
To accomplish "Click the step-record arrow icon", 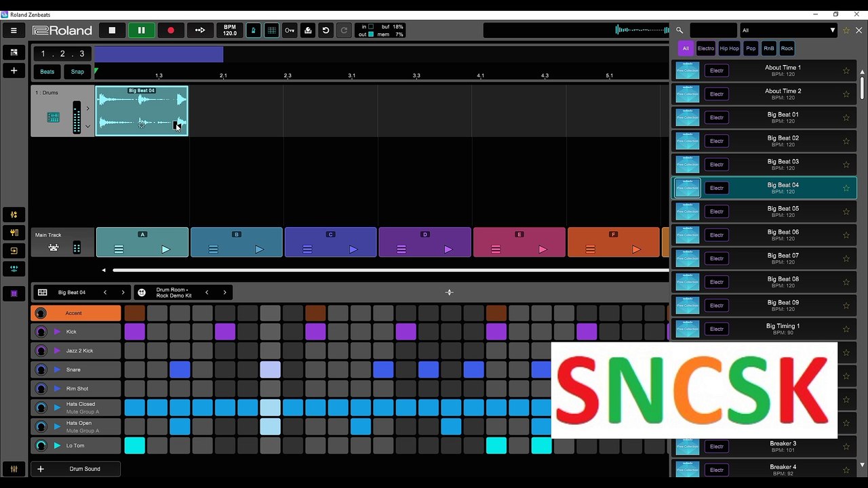I will (x=199, y=30).
